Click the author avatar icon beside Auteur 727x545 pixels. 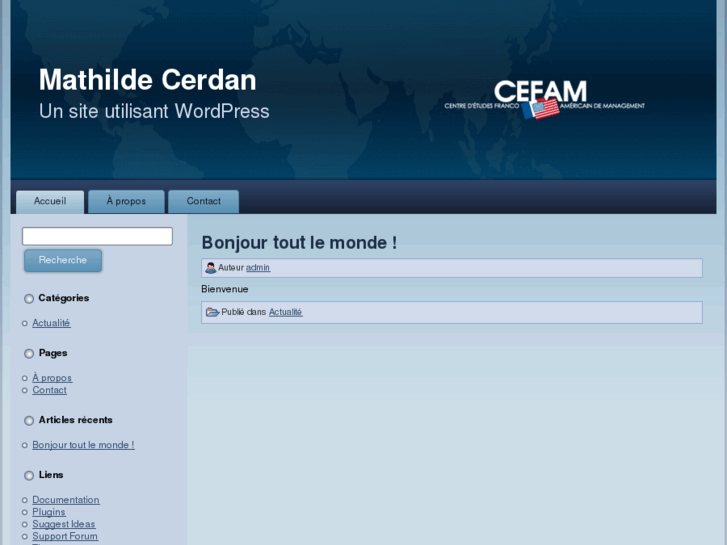[210, 268]
